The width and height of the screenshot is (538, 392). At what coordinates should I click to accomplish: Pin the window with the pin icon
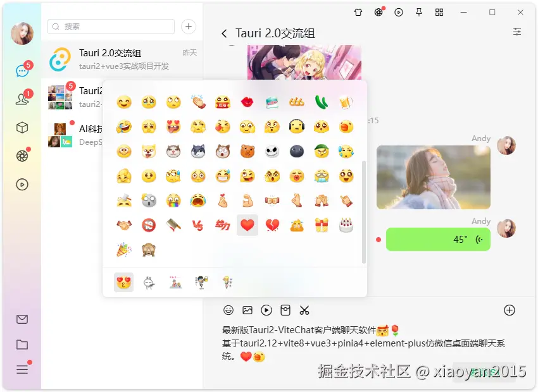click(419, 13)
